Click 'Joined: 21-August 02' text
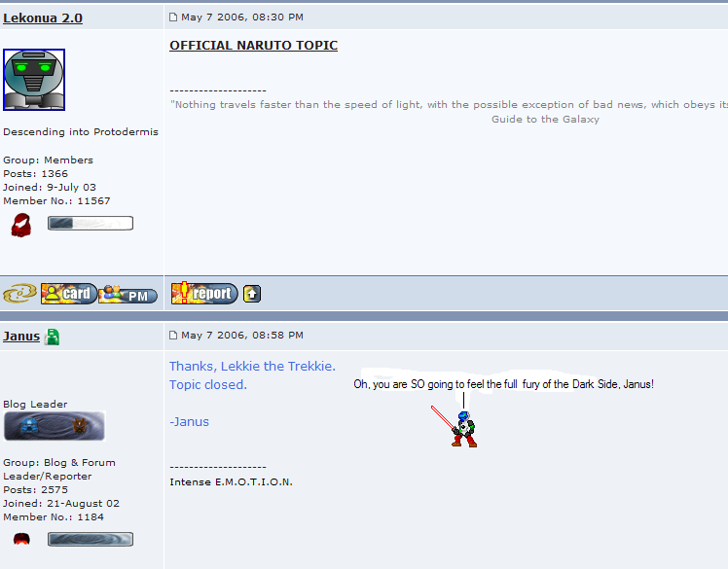 click(61, 504)
